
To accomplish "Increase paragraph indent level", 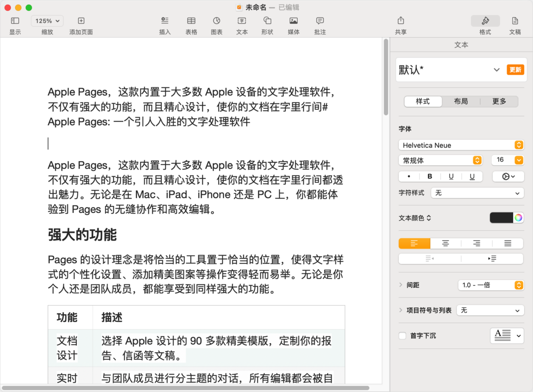I will 492,259.
